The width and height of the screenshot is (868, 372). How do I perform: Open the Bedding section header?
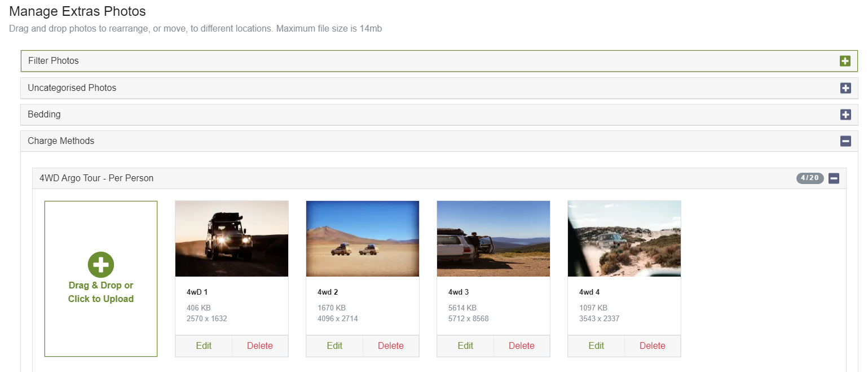[x=439, y=115]
